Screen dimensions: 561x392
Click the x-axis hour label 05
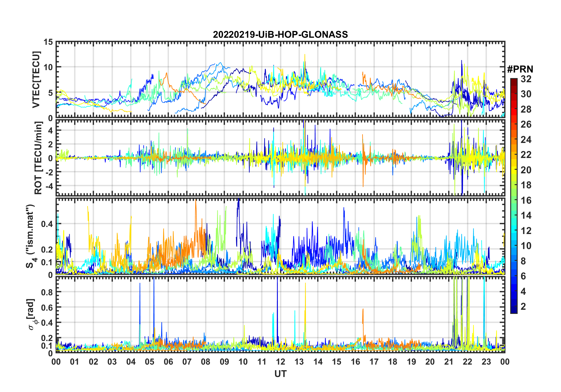coord(150,362)
